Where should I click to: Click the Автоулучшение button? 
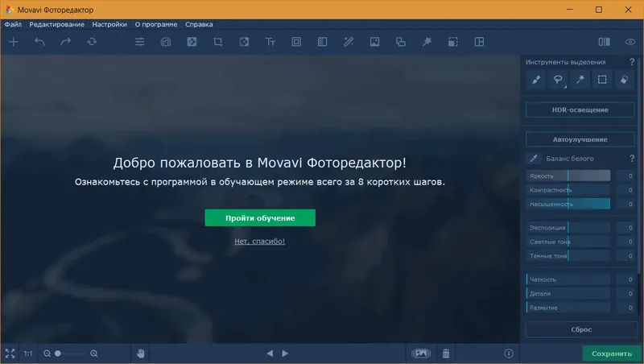click(x=580, y=139)
